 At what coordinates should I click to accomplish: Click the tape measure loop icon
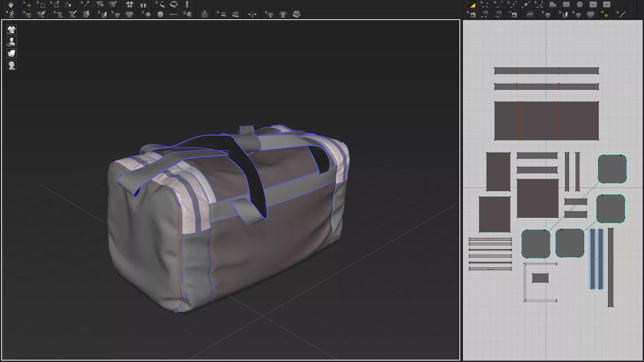tap(174, 4)
